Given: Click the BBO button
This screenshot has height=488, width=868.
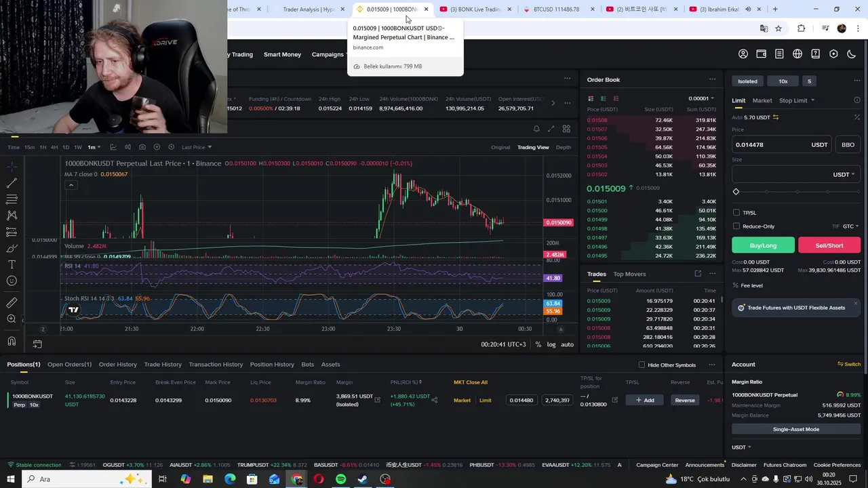Looking at the screenshot, I should tap(848, 144).
